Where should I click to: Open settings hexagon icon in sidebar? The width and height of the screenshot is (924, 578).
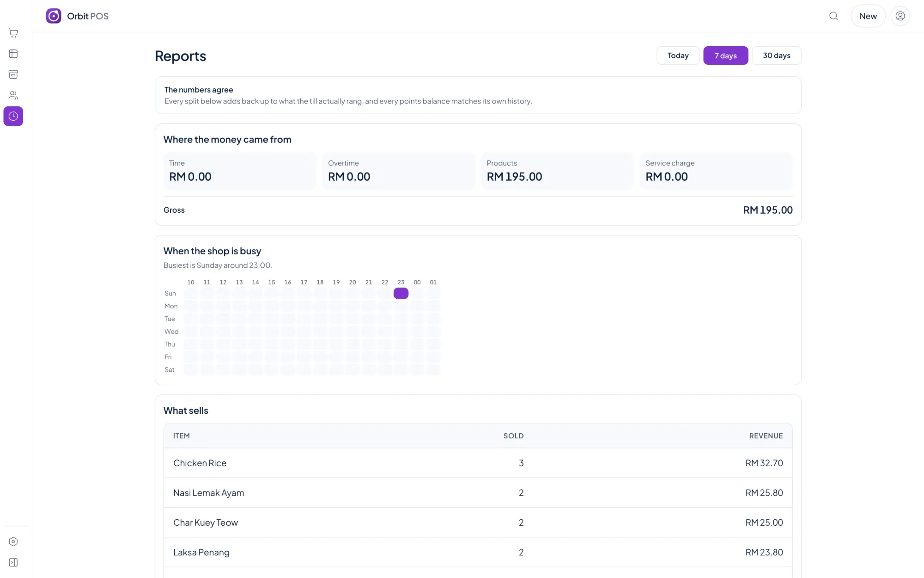click(x=13, y=541)
